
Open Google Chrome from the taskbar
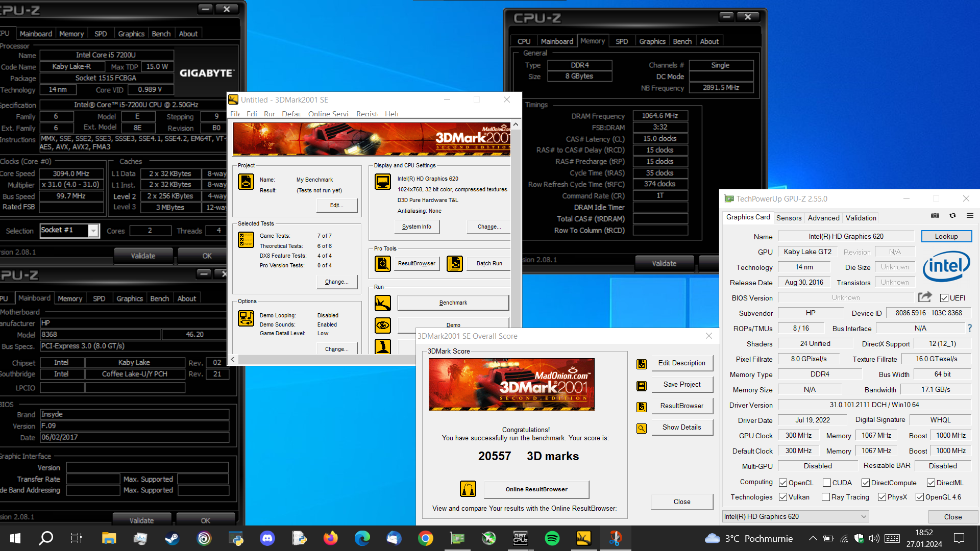tap(426, 538)
